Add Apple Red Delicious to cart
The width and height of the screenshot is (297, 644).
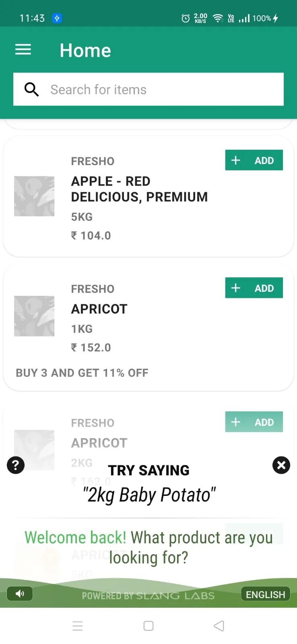254,160
